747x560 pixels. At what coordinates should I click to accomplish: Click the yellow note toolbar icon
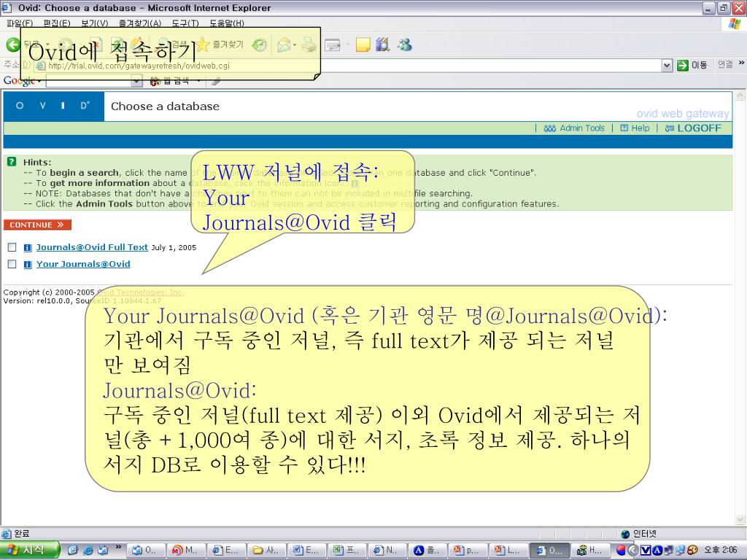pos(363,44)
